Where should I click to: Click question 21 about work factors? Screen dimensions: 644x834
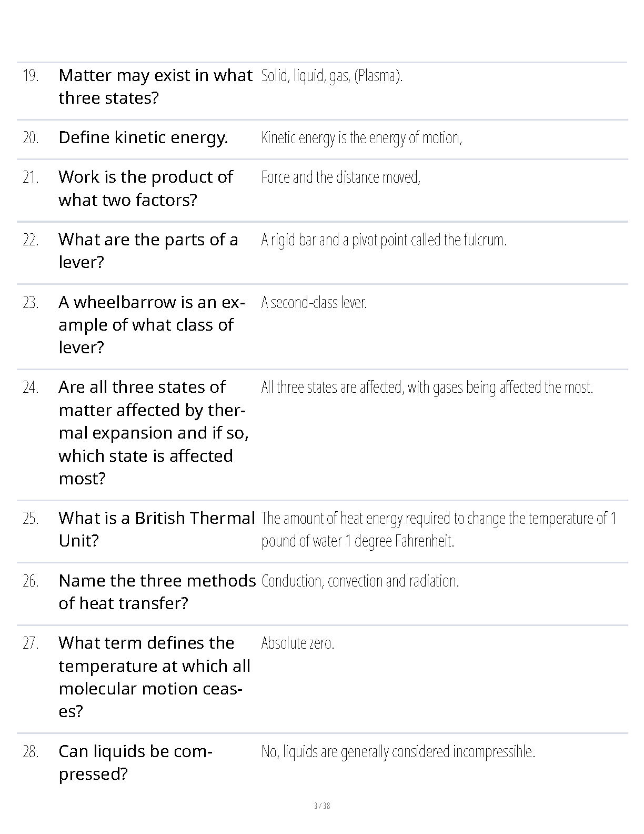(x=146, y=188)
